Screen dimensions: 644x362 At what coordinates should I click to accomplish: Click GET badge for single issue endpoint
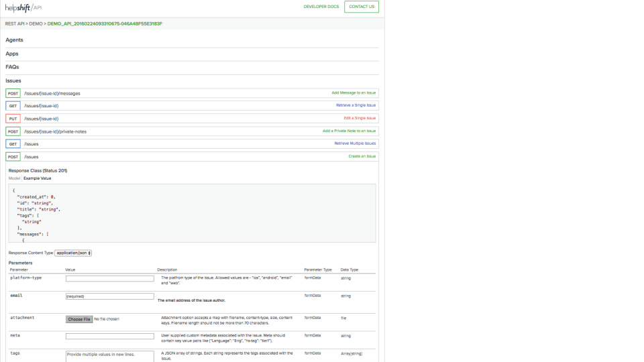pyautogui.click(x=13, y=106)
